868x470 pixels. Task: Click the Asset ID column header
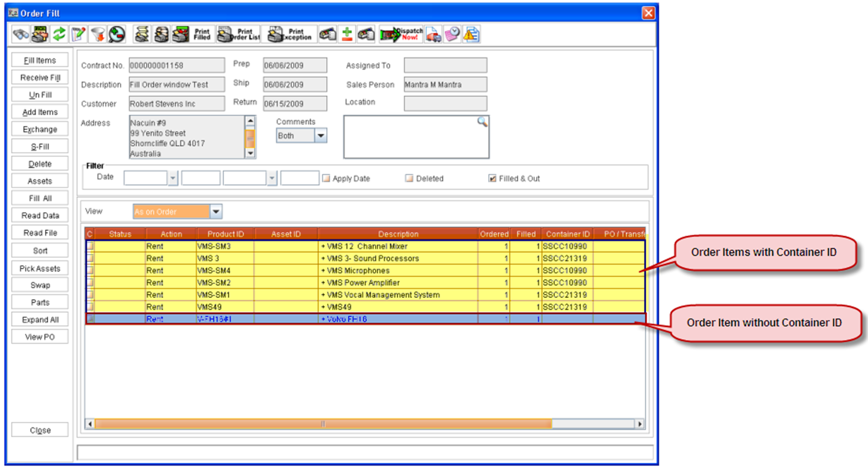tap(286, 234)
